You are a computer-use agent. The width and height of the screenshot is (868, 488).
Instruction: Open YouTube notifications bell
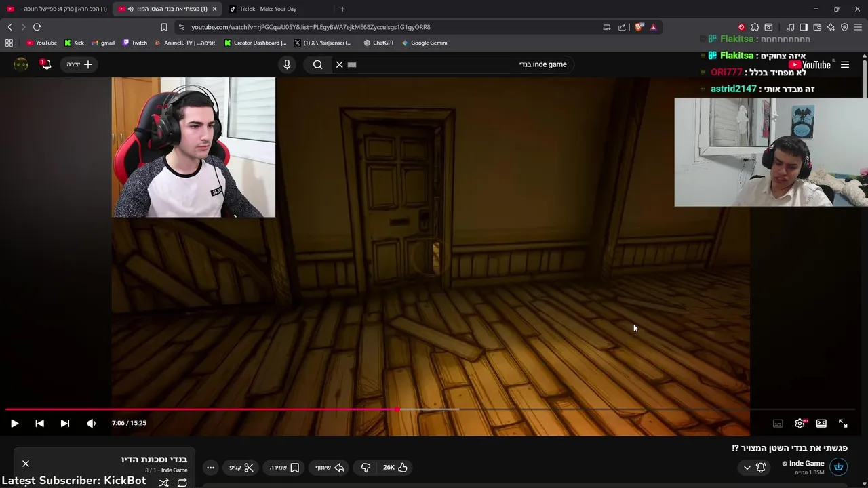pos(45,64)
